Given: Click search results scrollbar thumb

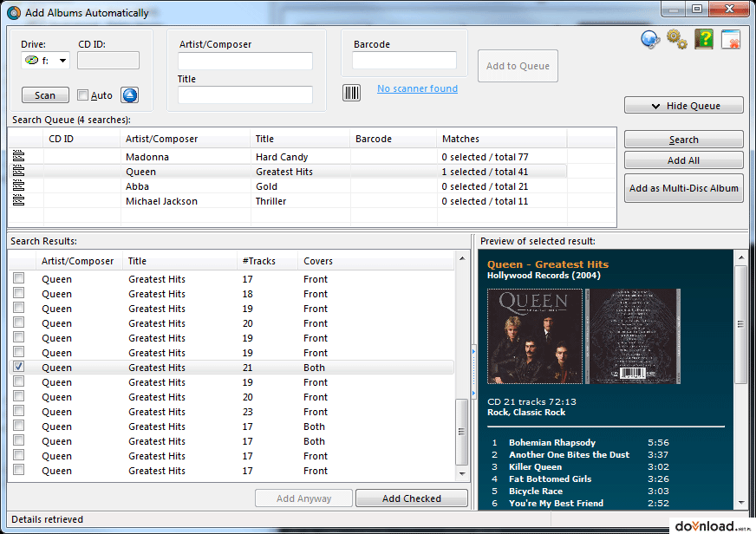Looking at the screenshot, I should (462, 432).
